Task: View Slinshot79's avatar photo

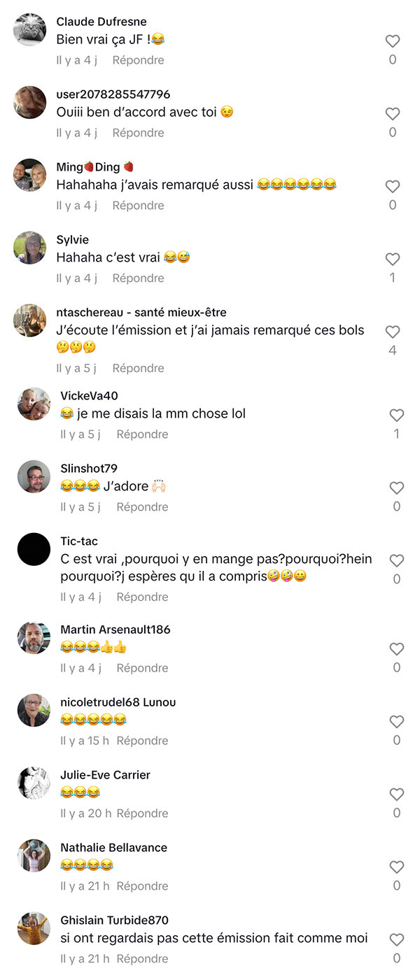Action: pyautogui.click(x=34, y=477)
